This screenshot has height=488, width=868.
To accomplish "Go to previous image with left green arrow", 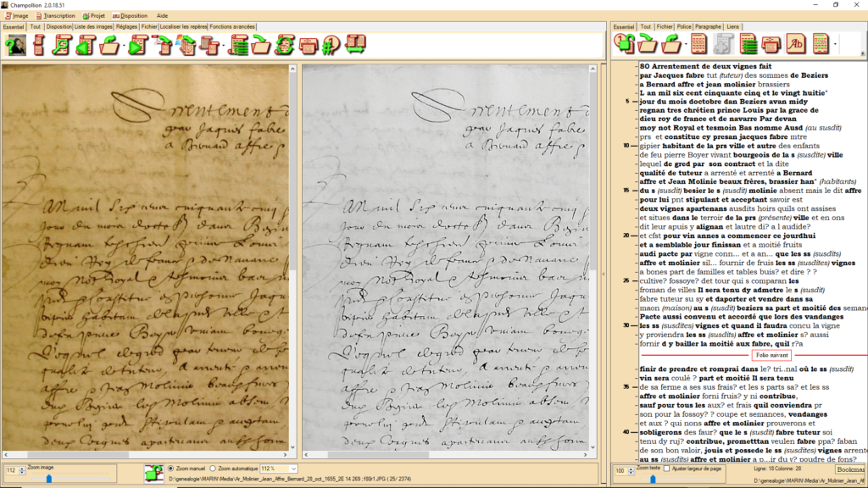I will pos(86,45).
